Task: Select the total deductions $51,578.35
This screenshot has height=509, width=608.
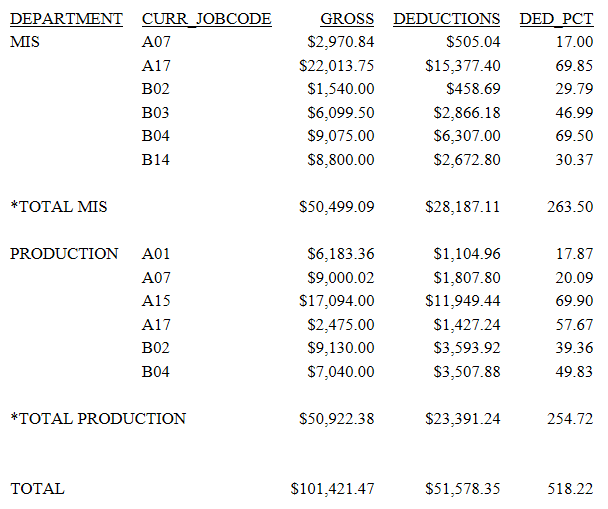Action: point(463,489)
